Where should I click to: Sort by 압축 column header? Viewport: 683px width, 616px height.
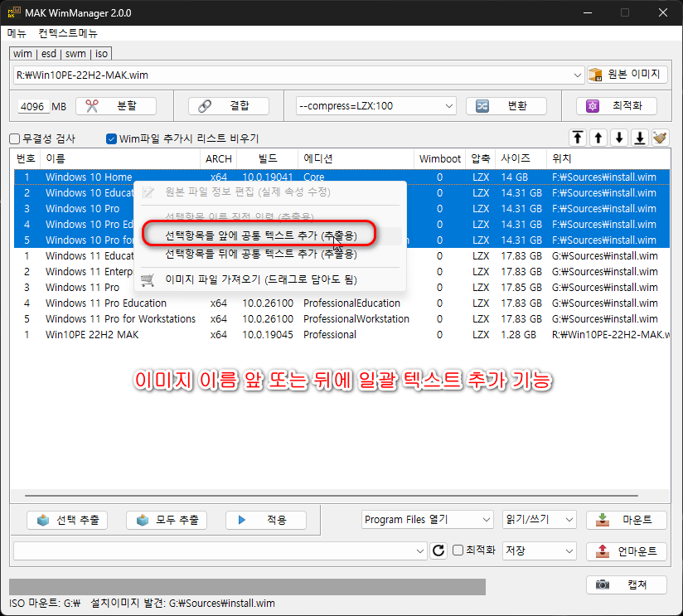pyautogui.click(x=481, y=158)
